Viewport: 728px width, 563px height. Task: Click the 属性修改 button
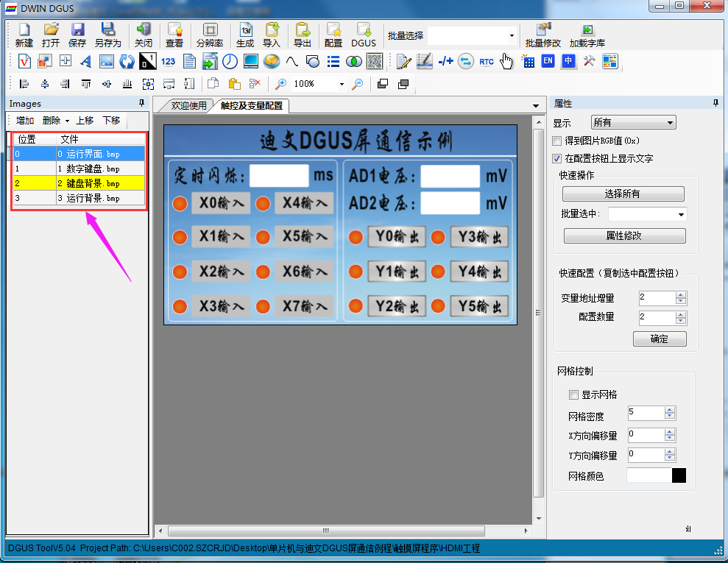tap(624, 236)
